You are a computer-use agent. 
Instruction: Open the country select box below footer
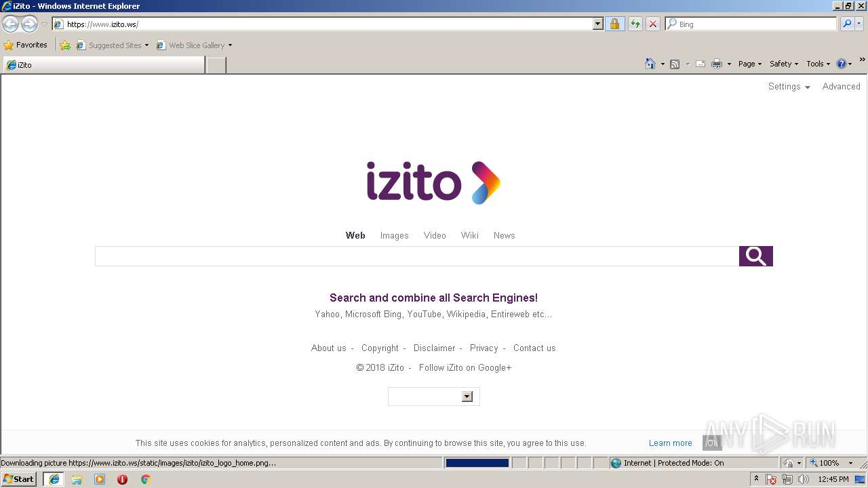[434, 396]
